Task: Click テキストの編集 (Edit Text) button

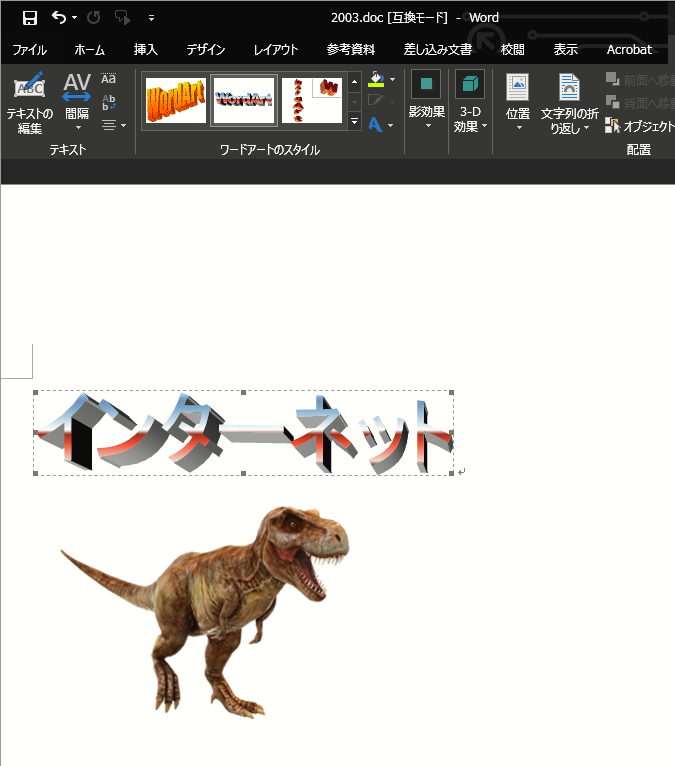Action: [x=29, y=103]
